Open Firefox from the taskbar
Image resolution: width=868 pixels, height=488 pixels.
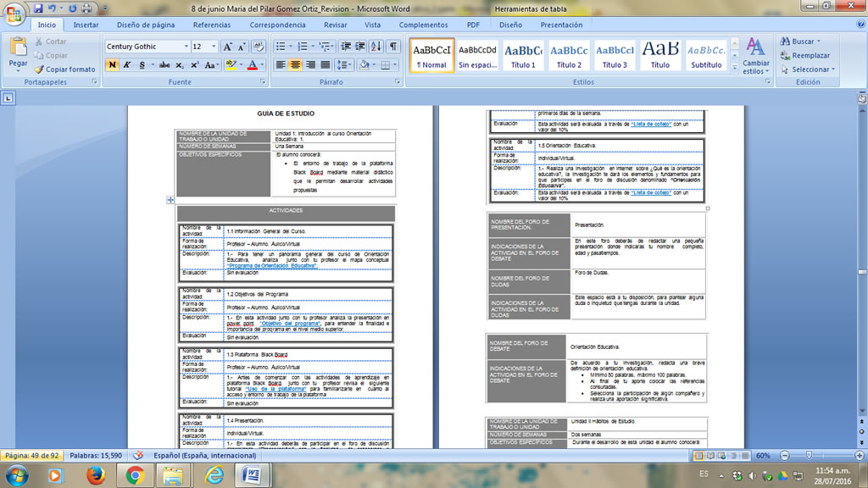coord(96,475)
